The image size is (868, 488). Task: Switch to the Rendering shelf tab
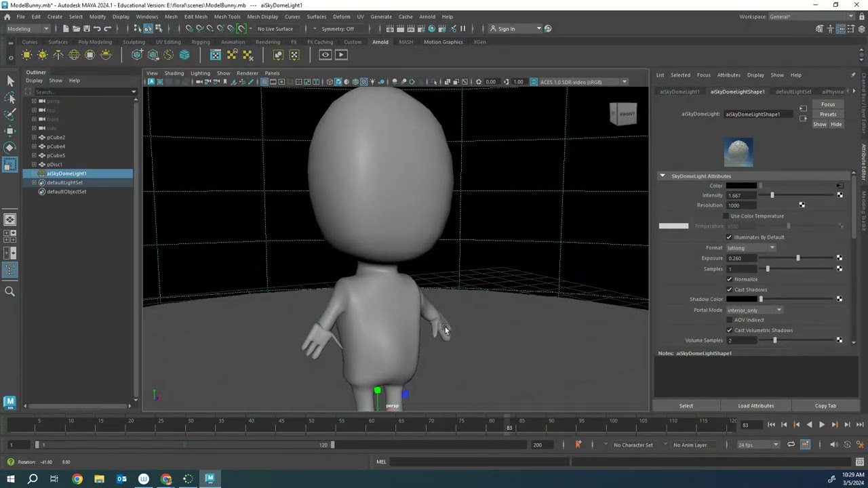click(x=268, y=42)
